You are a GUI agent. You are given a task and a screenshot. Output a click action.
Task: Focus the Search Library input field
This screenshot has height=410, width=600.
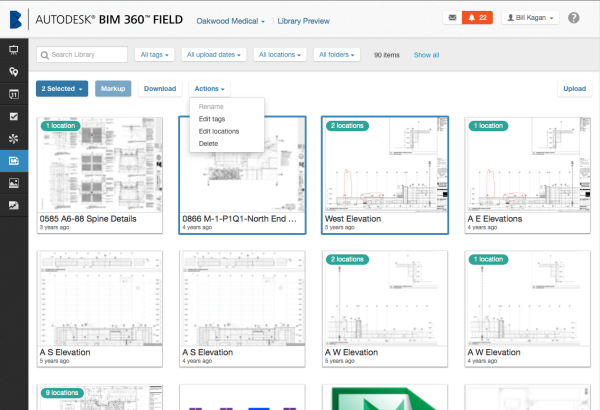82,55
